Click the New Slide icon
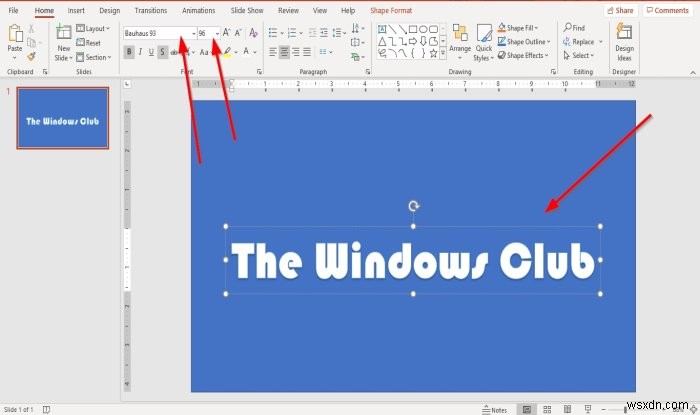Viewport: 700px width, 415px height. coord(63,33)
